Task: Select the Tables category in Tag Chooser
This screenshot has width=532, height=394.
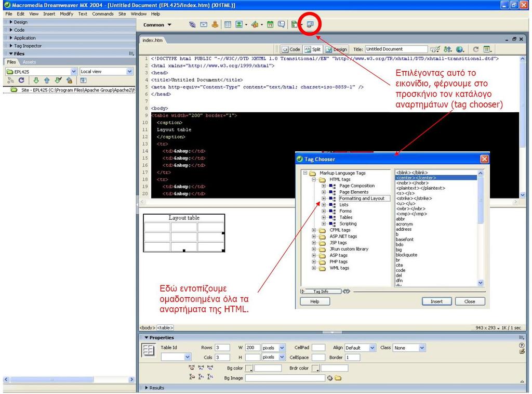Action: [x=345, y=217]
